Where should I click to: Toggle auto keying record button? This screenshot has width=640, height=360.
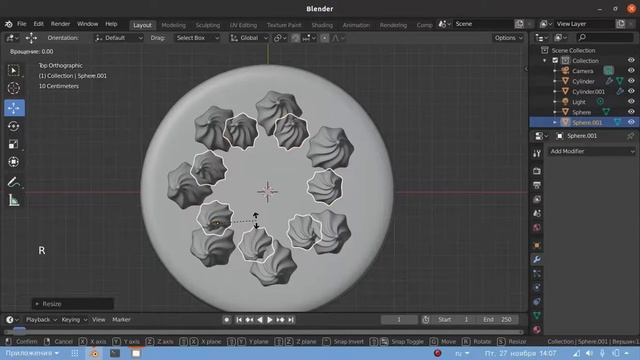227,320
